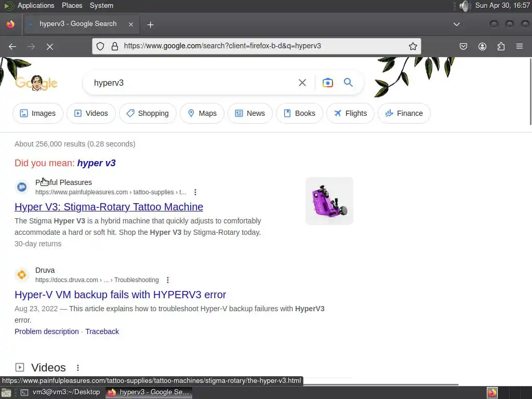Click show desktop icon in bottom panel
The height and width of the screenshot is (399, 532).
coord(6,393)
